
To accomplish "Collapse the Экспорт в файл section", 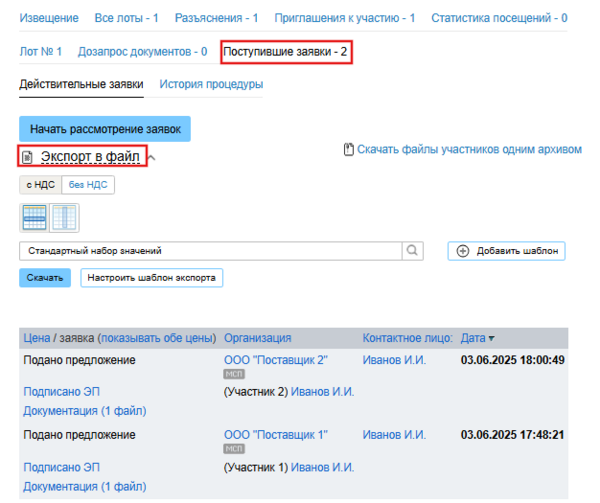I will click(x=151, y=157).
